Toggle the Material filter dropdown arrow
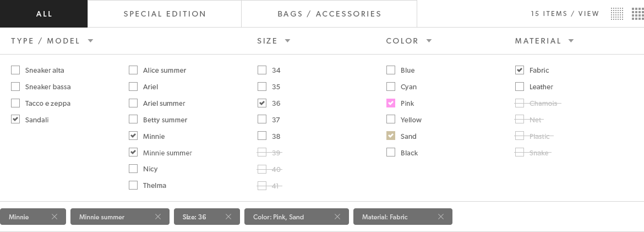 click(571, 41)
